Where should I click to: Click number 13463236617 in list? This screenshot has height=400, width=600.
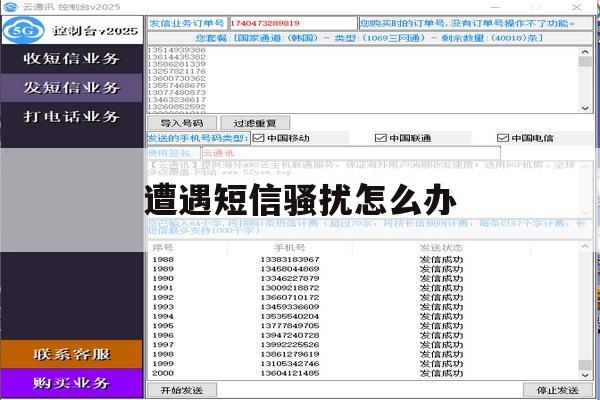click(176, 100)
